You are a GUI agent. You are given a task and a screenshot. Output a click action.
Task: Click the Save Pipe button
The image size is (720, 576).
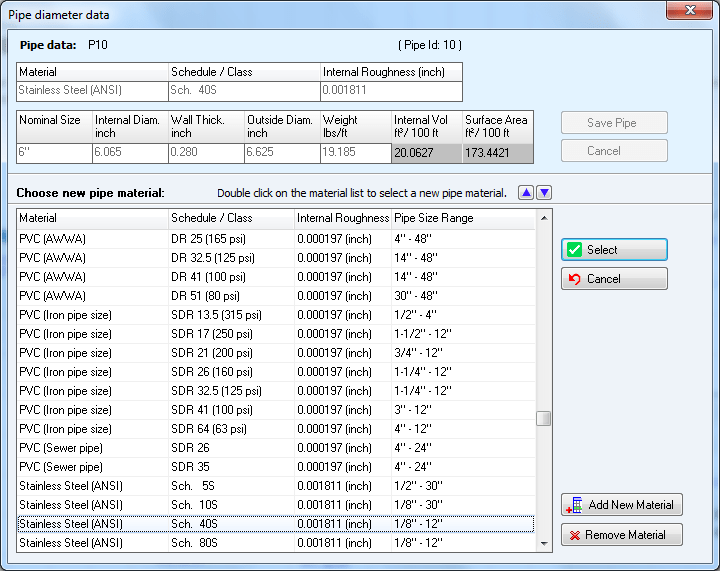coord(614,123)
